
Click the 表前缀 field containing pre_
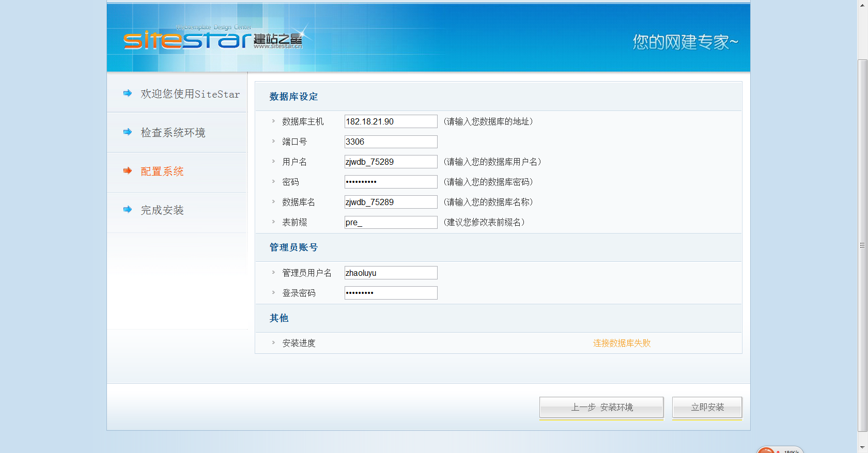(391, 222)
